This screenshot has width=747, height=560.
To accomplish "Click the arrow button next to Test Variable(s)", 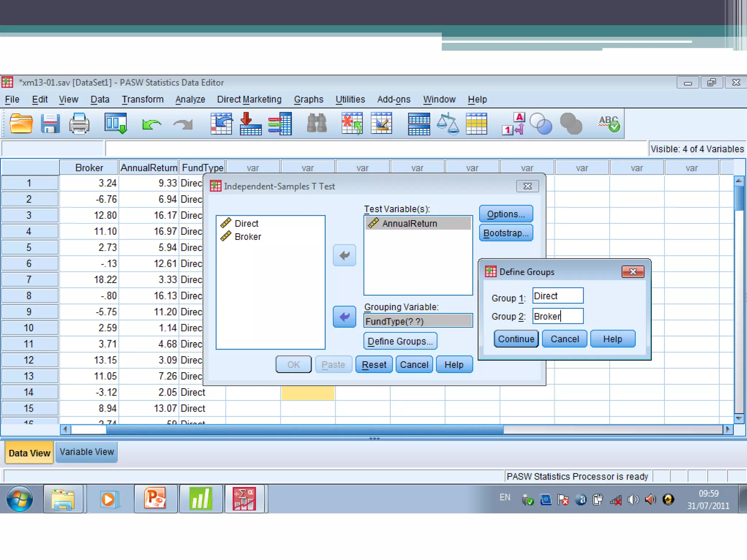I will pos(344,255).
